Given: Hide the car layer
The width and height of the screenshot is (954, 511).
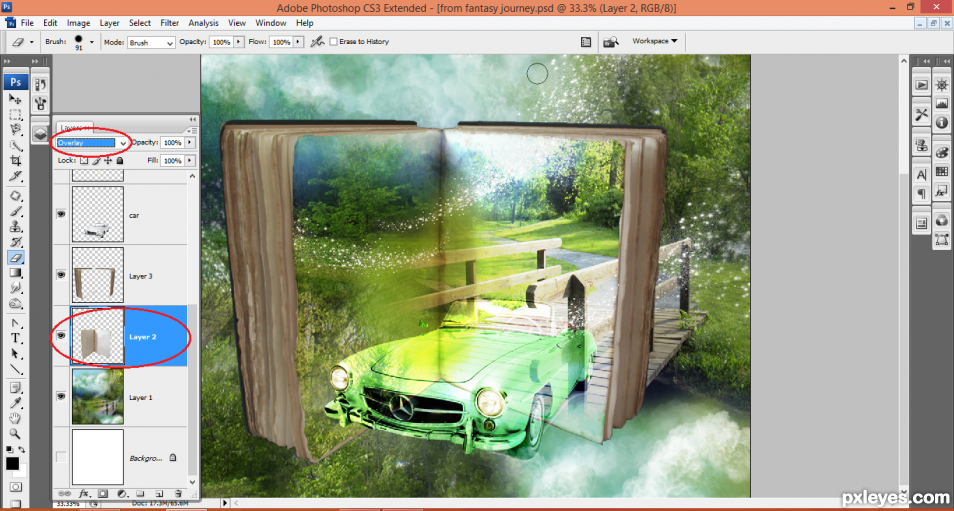Looking at the screenshot, I should tap(61, 214).
